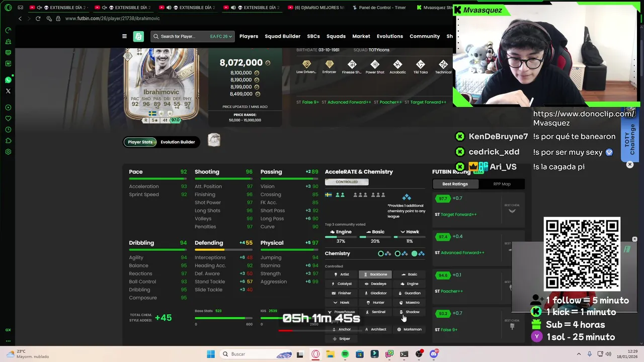The height and width of the screenshot is (362, 644).
Task: Apply the Hunter chemistry style
Action: [x=375, y=303]
